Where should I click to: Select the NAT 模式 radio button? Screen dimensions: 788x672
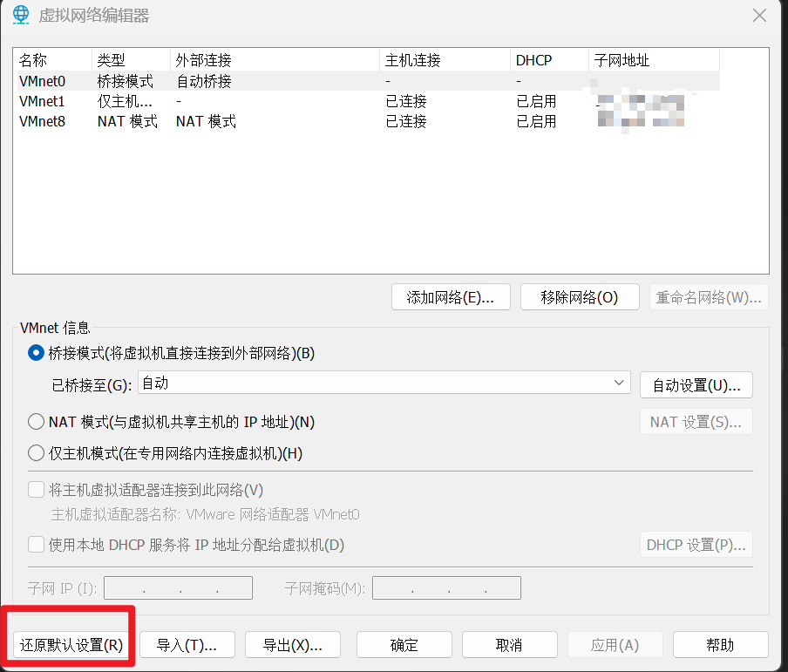coord(37,421)
